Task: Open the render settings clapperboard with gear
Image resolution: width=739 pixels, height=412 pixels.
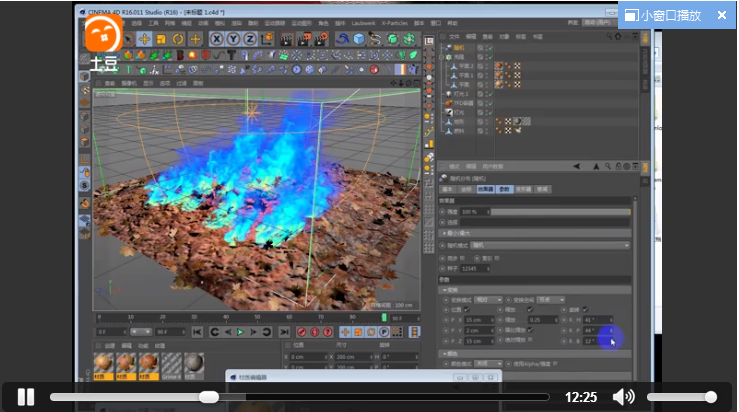Action: pyautogui.click(x=321, y=39)
